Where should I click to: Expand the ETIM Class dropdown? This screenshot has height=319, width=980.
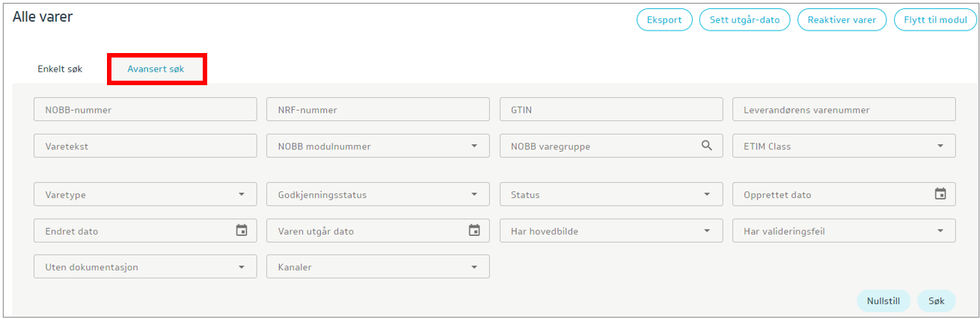(940, 146)
